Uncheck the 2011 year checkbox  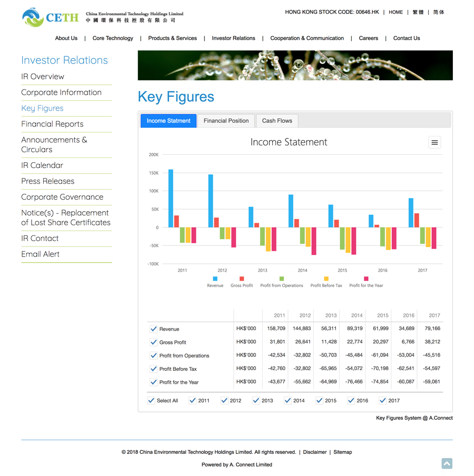click(193, 400)
